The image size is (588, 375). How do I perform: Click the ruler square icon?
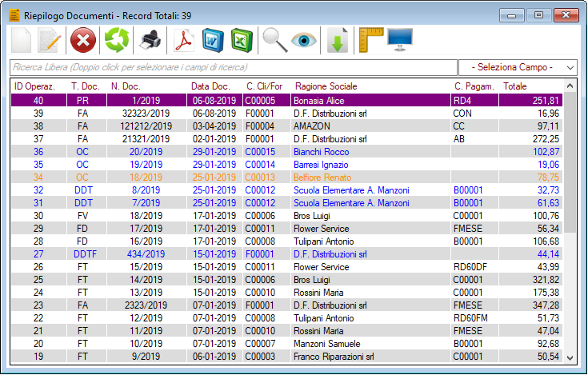[371, 40]
